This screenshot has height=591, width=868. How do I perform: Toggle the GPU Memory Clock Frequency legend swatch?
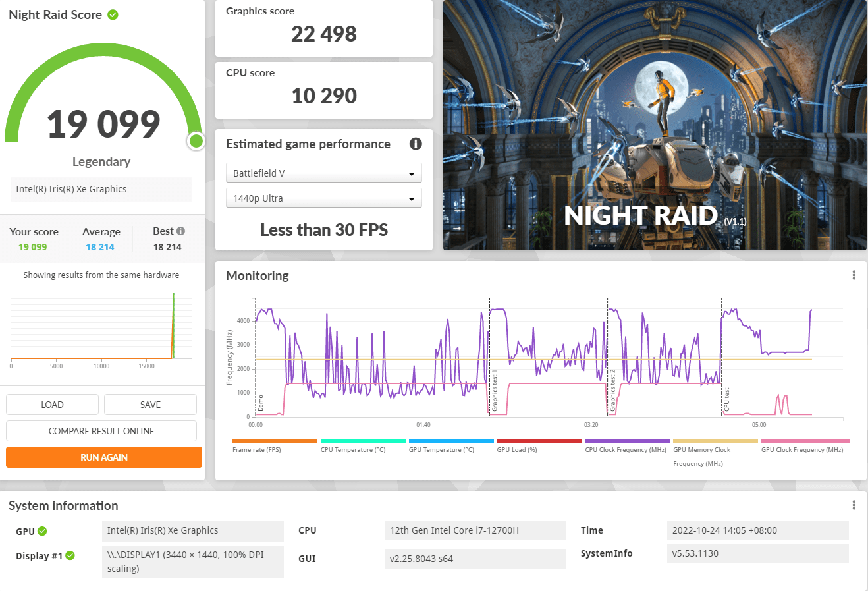coord(715,441)
